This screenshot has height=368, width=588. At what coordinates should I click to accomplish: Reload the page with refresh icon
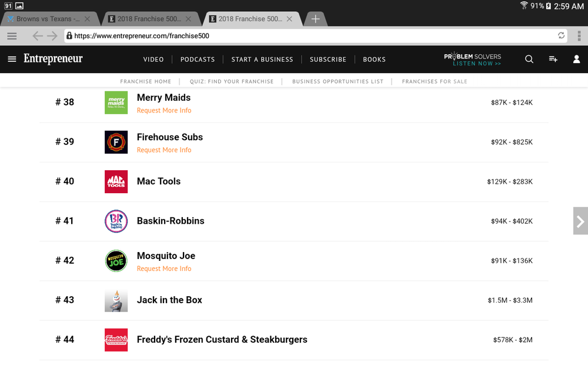tap(561, 35)
